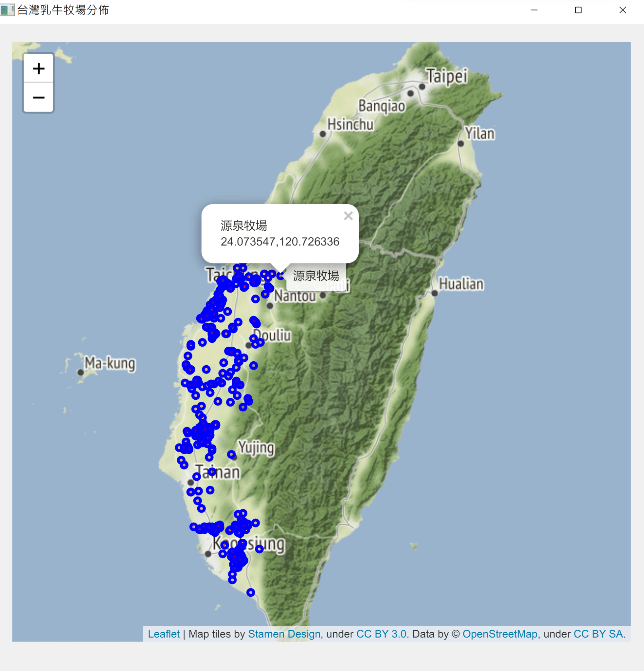The width and height of the screenshot is (644, 671).
Task: Close the 源泉牧場 popup
Action: 348,216
